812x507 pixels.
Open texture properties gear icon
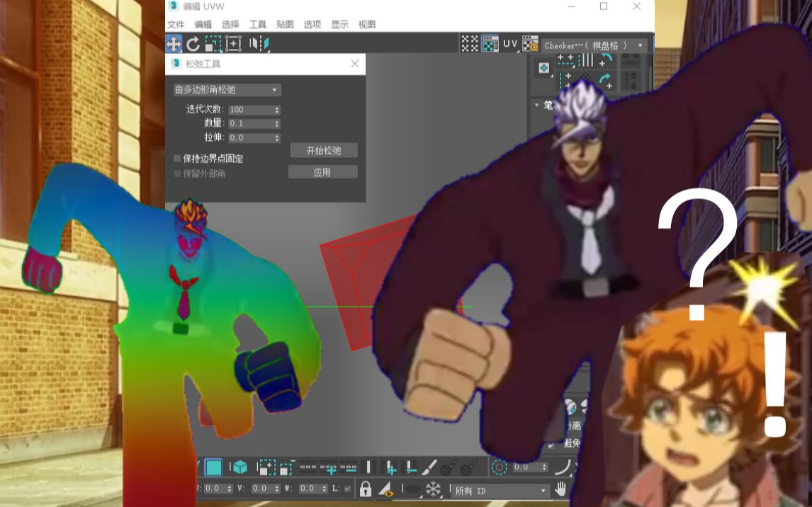[530, 44]
